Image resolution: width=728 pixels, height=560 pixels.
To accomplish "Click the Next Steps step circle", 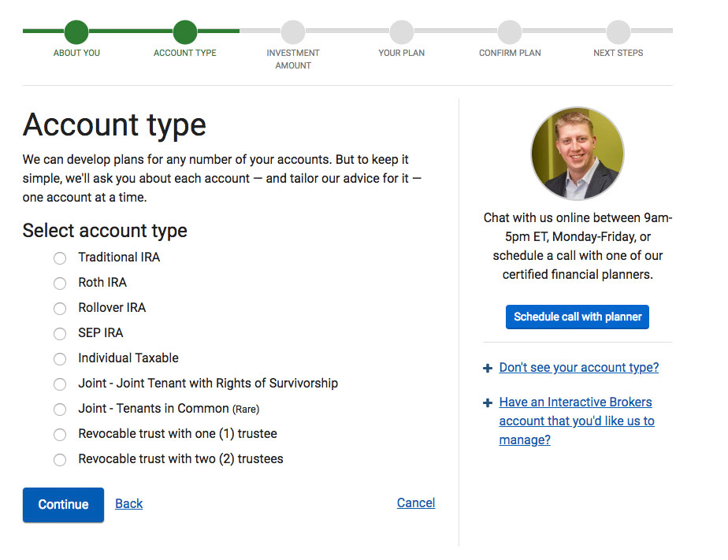I will pos(618,32).
